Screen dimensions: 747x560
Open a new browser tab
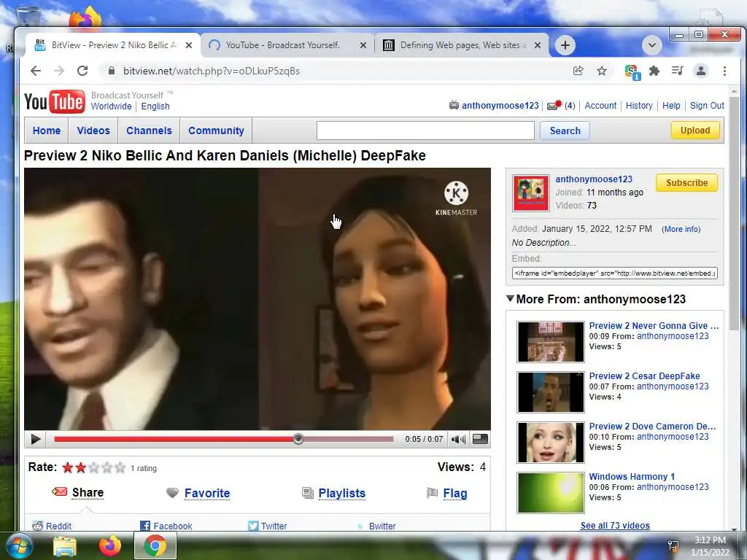565,45
